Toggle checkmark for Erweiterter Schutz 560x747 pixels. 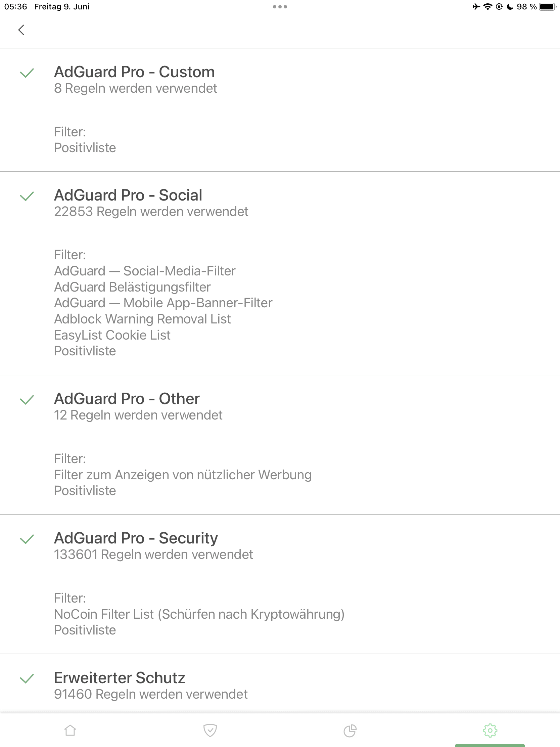coord(27,678)
